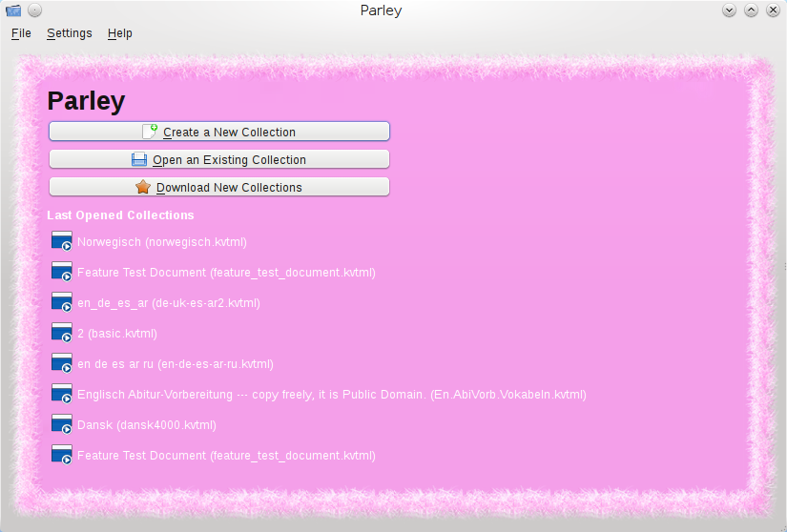Click Open an Existing Collection button
Image resolution: width=787 pixels, height=532 pixels.
219,159
